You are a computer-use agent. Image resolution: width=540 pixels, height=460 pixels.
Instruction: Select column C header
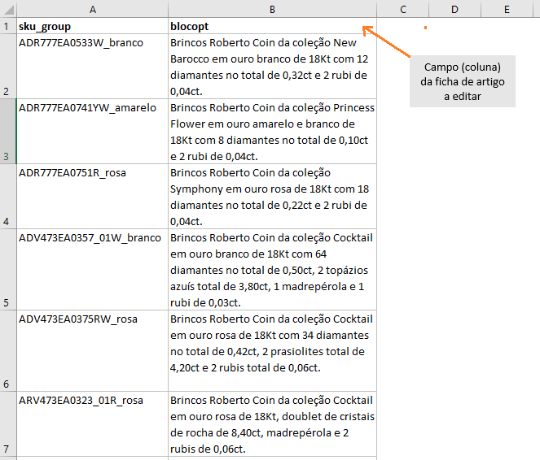(403, 9)
